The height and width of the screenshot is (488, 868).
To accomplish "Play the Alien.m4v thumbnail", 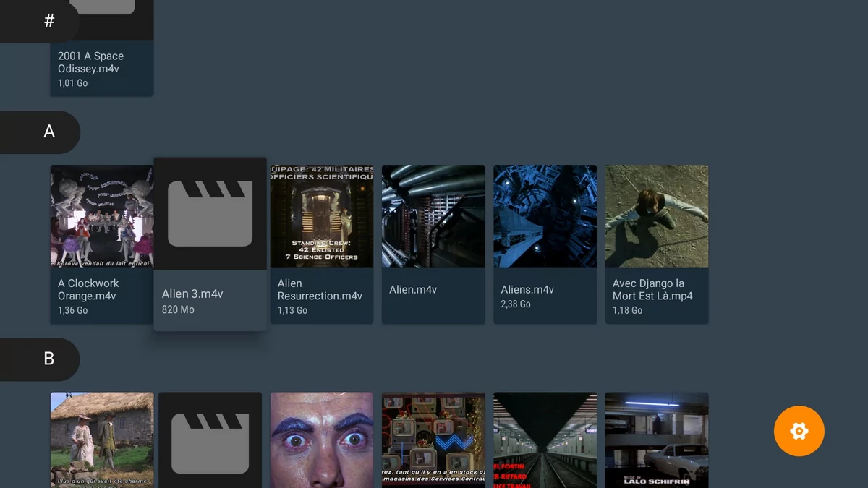I will 433,217.
